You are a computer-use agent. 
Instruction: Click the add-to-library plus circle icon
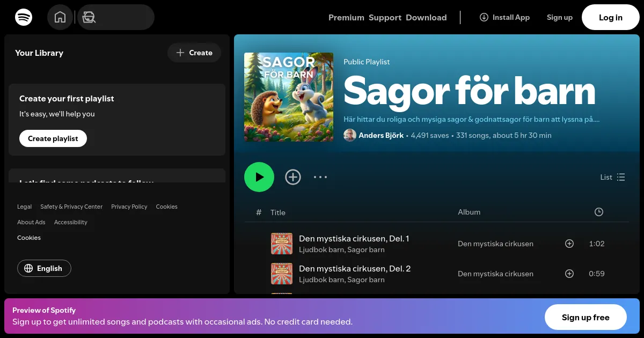click(x=293, y=177)
